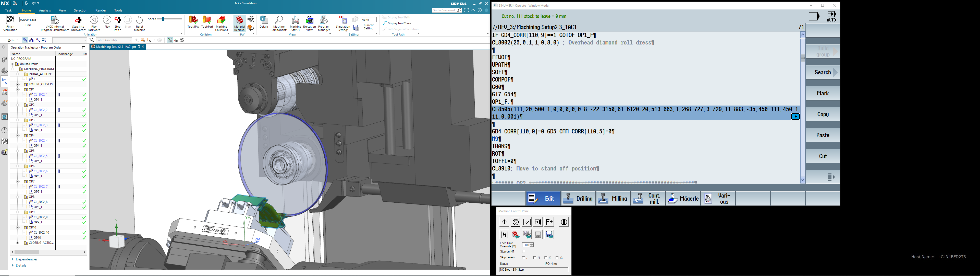This screenshot has height=276, width=980.
Task: Open navigator settings gear icon
Action: 4,47
